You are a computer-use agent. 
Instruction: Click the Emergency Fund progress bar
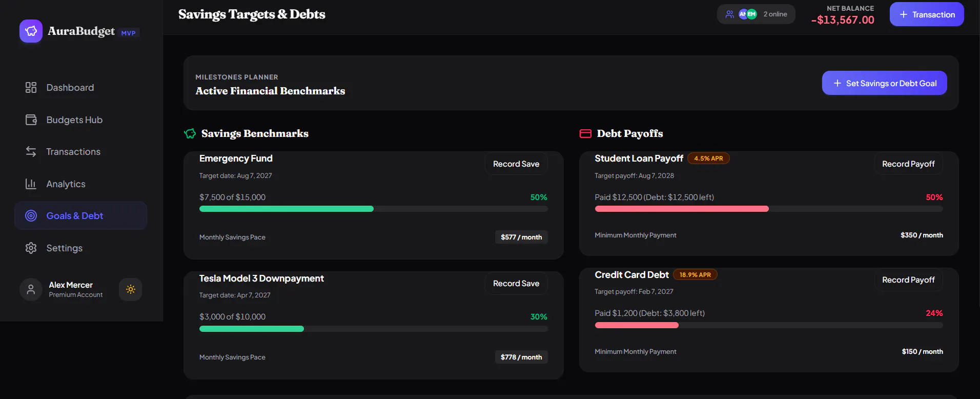pos(374,209)
